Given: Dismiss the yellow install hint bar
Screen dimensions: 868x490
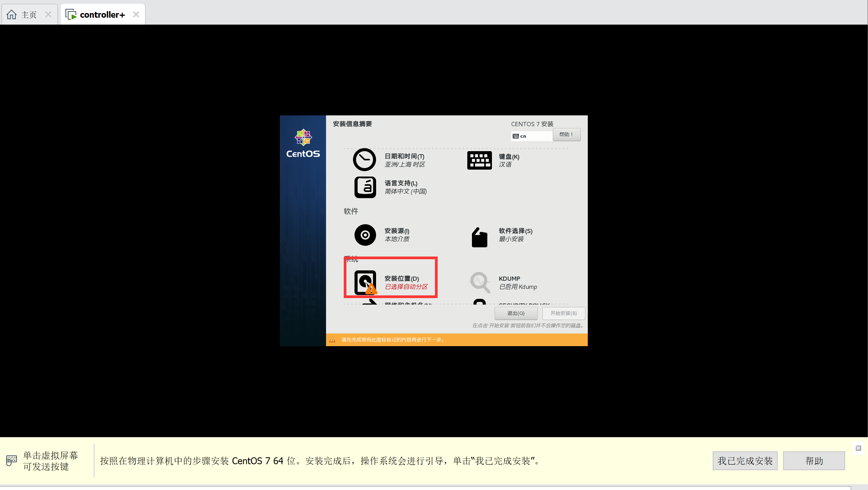Looking at the screenshot, I should (858, 448).
